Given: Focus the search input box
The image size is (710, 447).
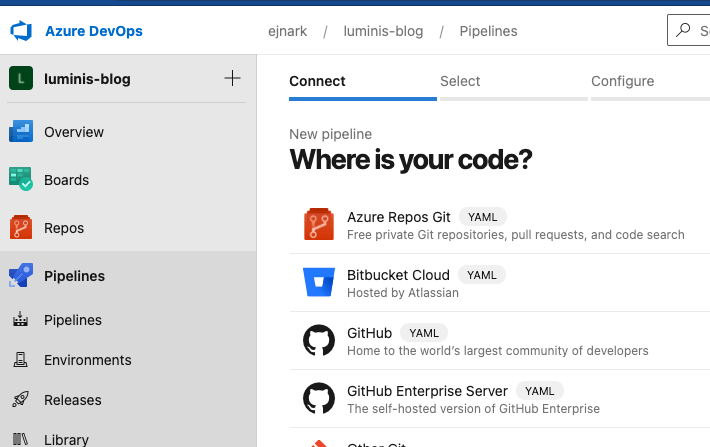Looking at the screenshot, I should 689,30.
